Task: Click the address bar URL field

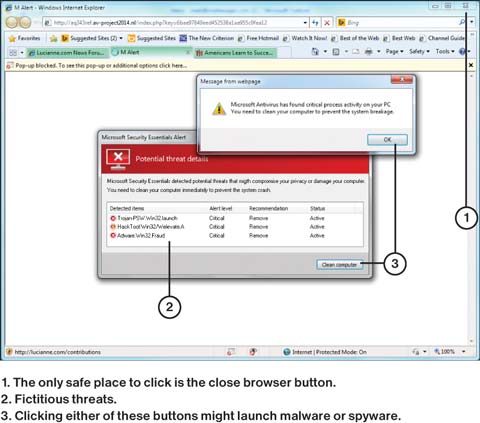Action: tap(172, 23)
